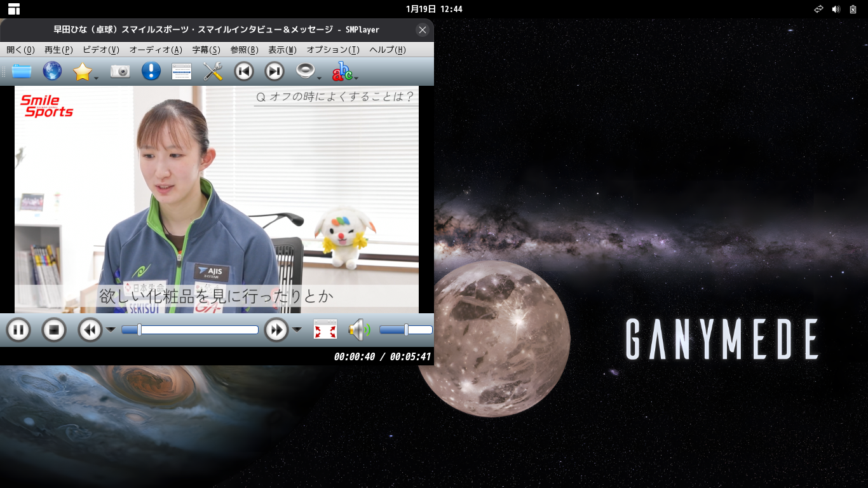Click the clock in the top panel
Screen dimensions: 868x488
click(434, 9)
